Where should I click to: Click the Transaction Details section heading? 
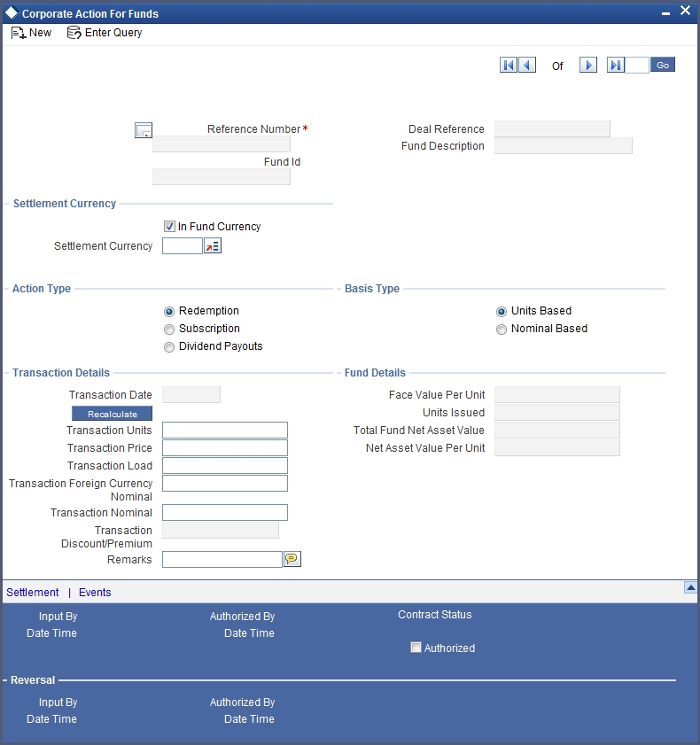[x=61, y=372]
